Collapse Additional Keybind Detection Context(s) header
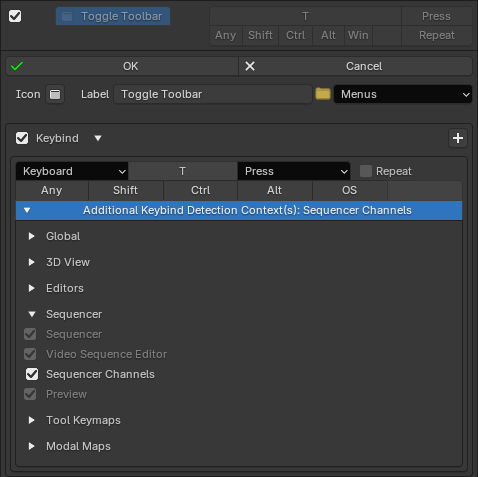The width and height of the screenshot is (478, 477). point(239,210)
